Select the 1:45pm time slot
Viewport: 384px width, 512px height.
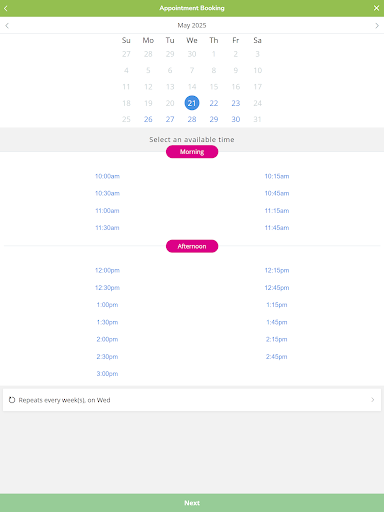click(x=277, y=322)
